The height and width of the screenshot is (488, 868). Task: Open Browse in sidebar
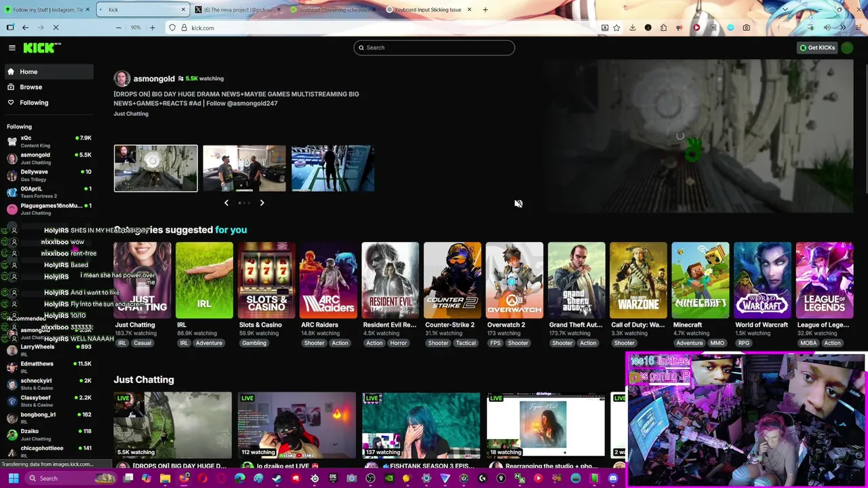pyautogui.click(x=47, y=87)
